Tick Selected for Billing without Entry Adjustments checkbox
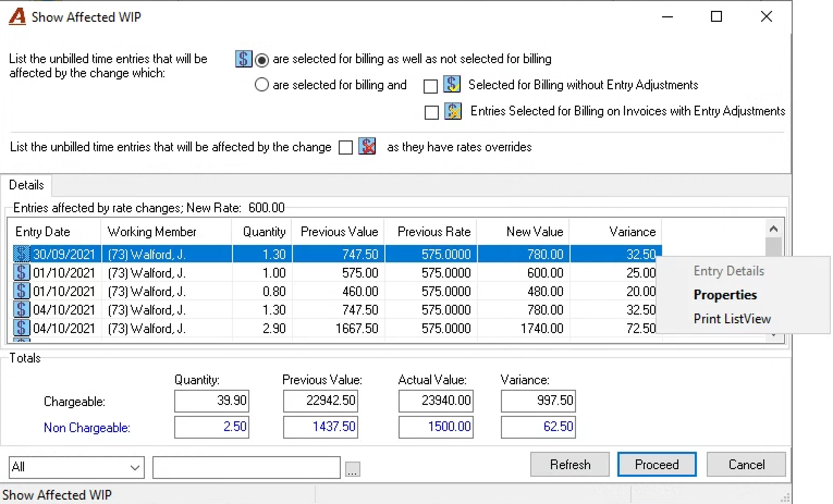Viewport: 833px width, 504px height. [431, 87]
